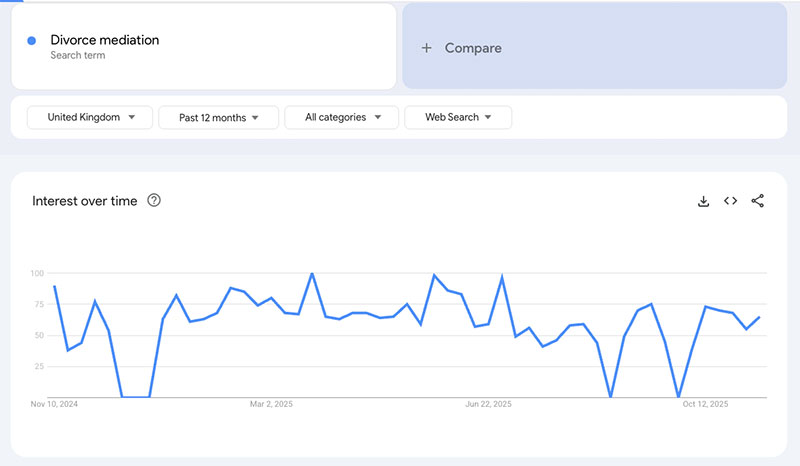Click the Oct 12, 2025 axis label

click(706, 404)
